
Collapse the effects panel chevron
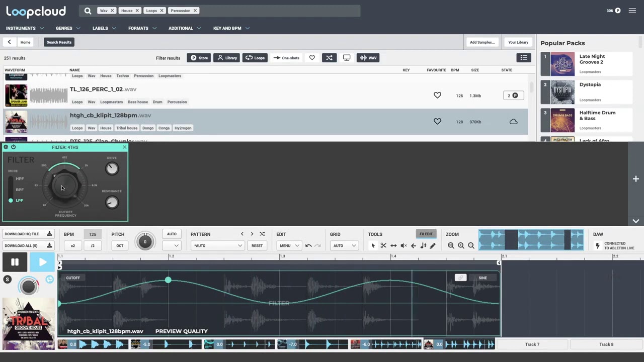636,221
